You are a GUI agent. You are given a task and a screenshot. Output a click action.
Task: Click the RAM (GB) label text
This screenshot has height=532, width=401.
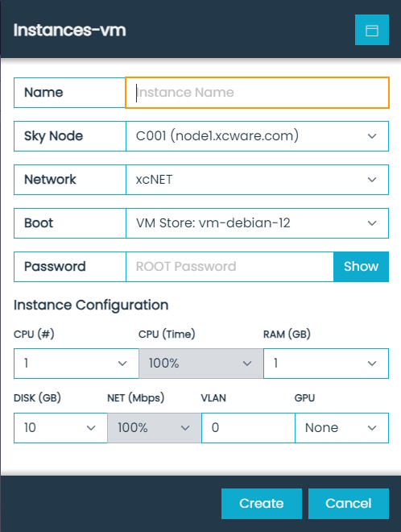(x=287, y=335)
